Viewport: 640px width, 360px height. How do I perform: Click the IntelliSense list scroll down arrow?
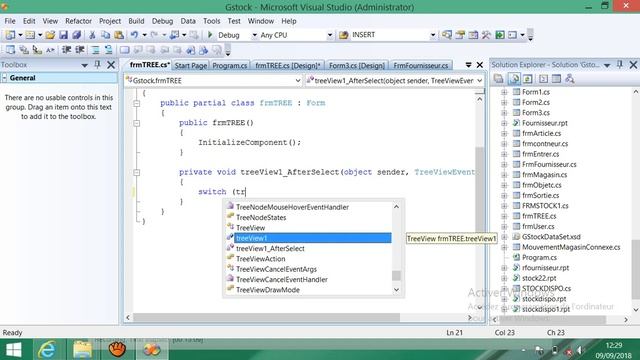[396, 290]
